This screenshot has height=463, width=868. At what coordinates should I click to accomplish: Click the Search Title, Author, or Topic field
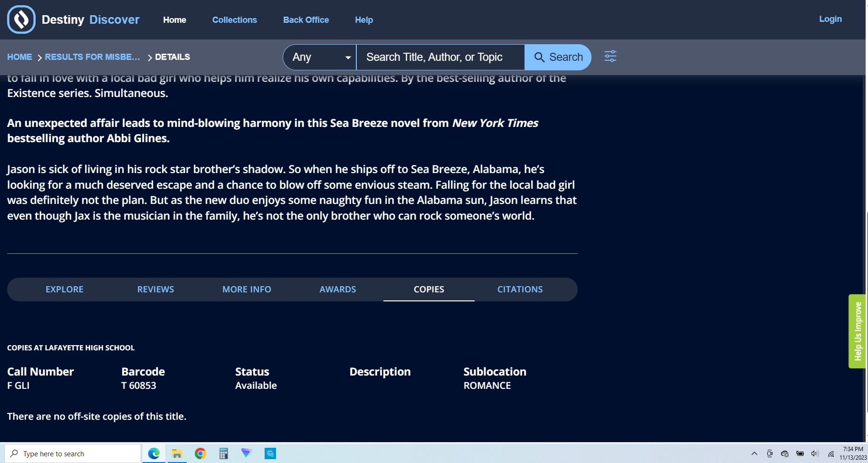click(x=440, y=57)
